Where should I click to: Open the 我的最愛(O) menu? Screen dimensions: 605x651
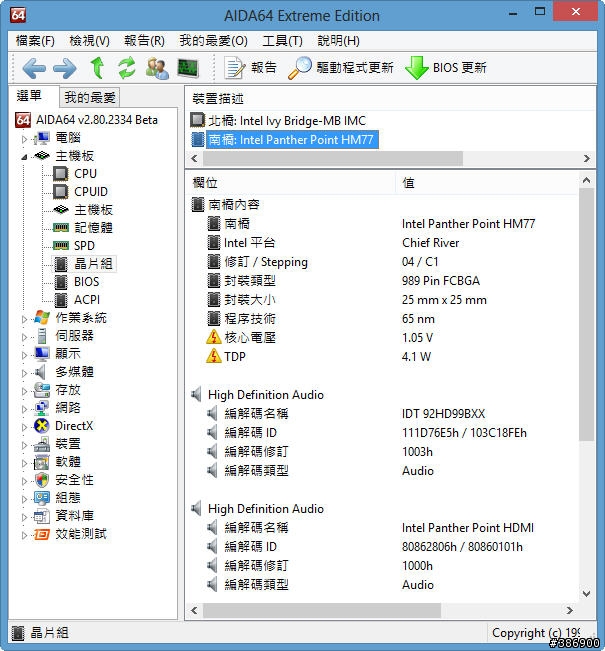(x=213, y=41)
